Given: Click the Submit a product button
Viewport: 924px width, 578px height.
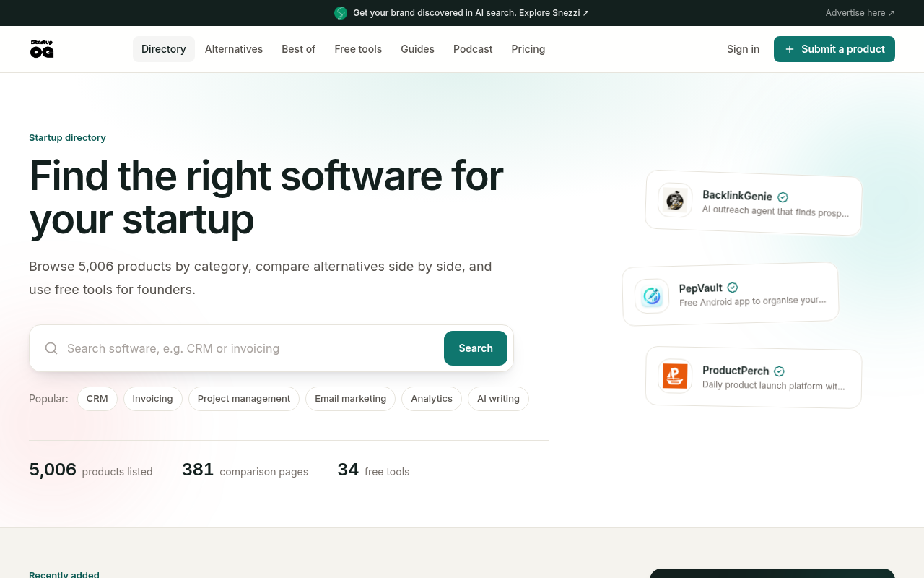Looking at the screenshot, I should click(x=834, y=49).
